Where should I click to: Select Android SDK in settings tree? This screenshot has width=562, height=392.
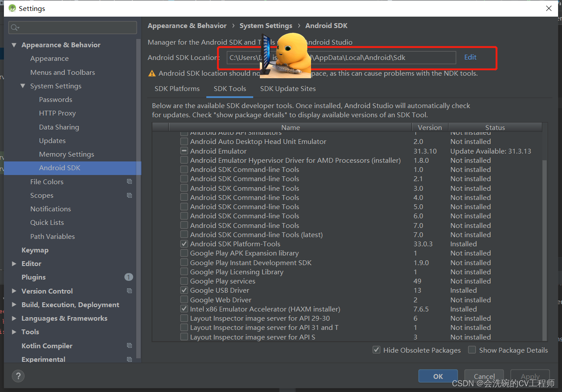(73, 168)
